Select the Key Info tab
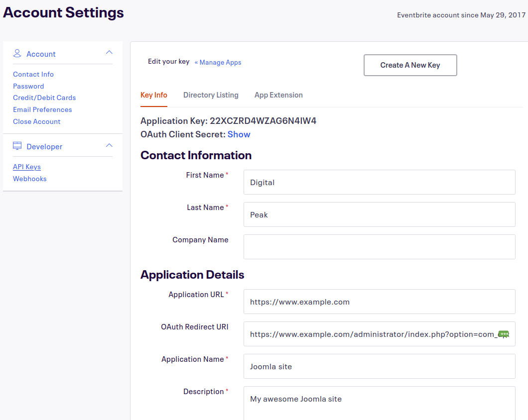 pyautogui.click(x=154, y=95)
